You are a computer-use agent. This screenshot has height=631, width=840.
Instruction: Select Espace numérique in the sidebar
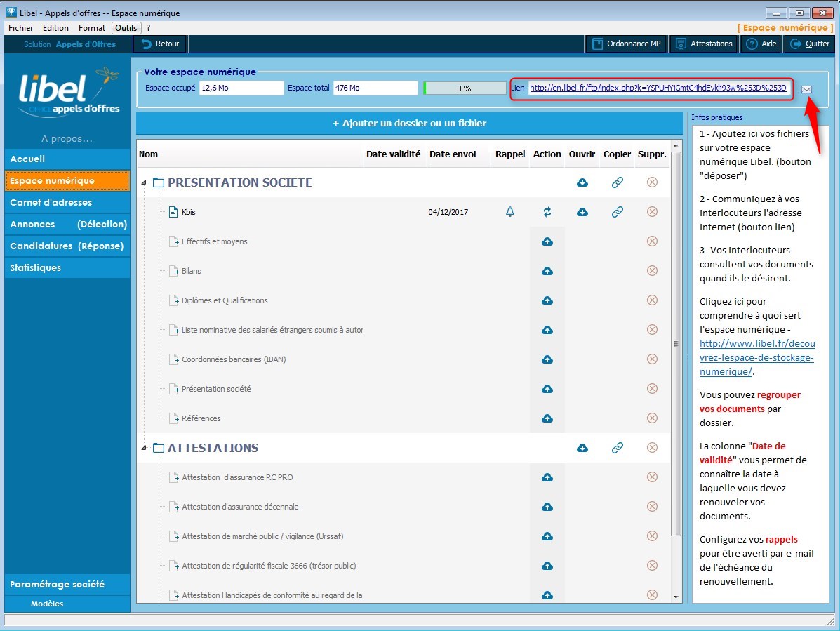pyautogui.click(x=67, y=181)
